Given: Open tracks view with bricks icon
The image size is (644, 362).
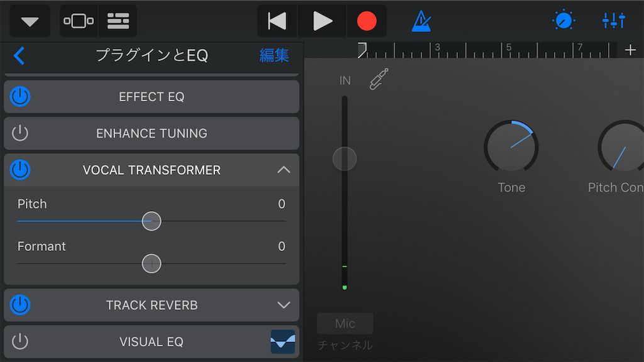Looking at the screenshot, I should pos(118,21).
